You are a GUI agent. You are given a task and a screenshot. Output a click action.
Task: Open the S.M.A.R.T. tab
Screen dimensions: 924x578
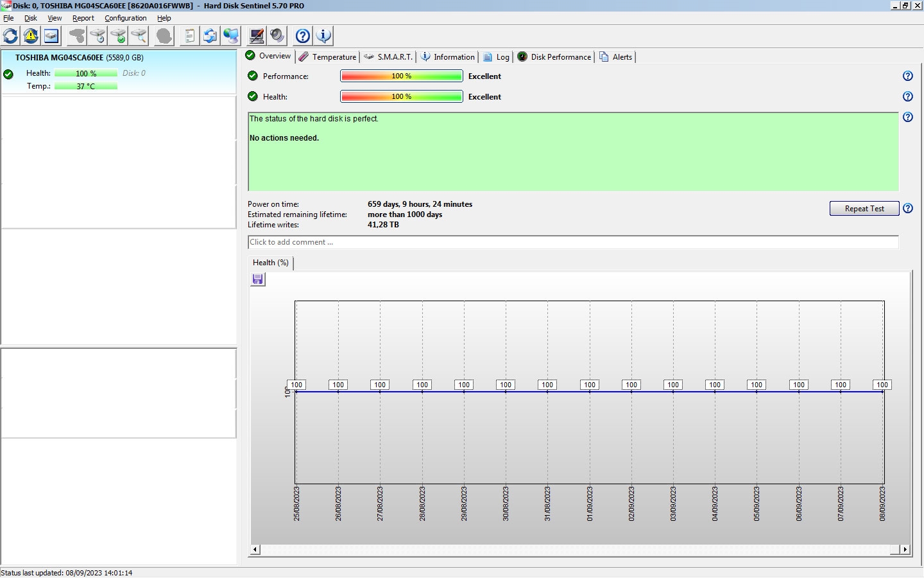(388, 57)
